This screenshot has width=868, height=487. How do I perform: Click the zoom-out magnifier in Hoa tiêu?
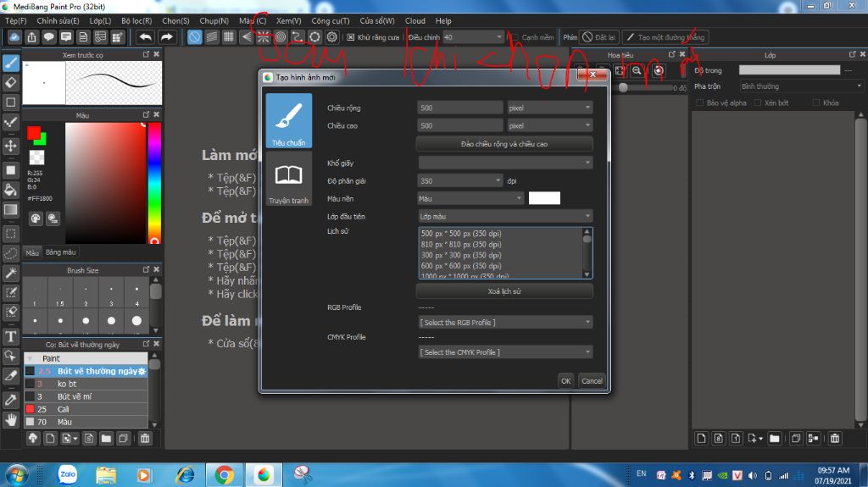[637, 70]
